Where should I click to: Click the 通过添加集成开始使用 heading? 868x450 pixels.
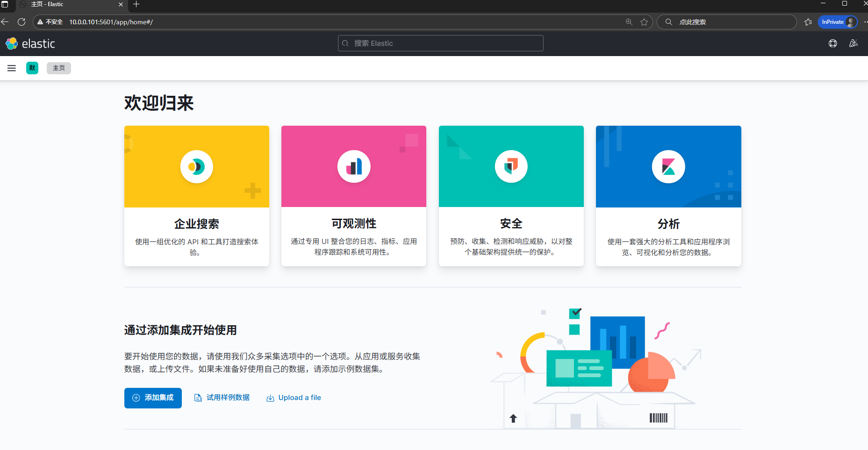coord(180,330)
